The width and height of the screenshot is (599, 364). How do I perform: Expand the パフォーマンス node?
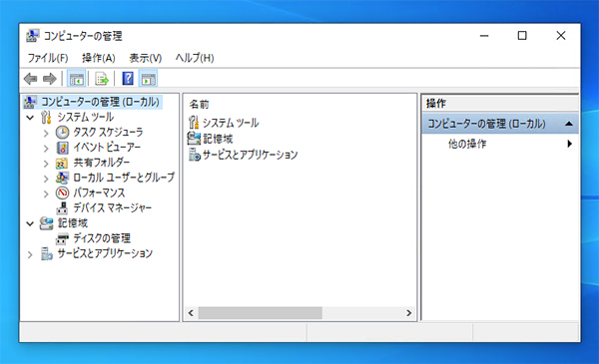[46, 193]
